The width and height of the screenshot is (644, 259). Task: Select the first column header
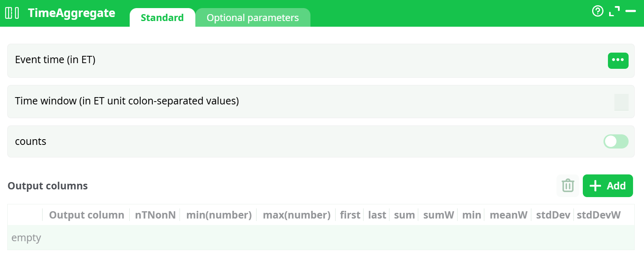[x=350, y=215]
